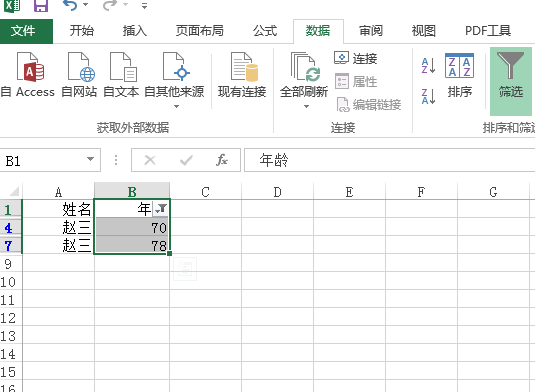The height and width of the screenshot is (392, 535).
Task: Click the Select All corner triangle
Action: (14, 191)
